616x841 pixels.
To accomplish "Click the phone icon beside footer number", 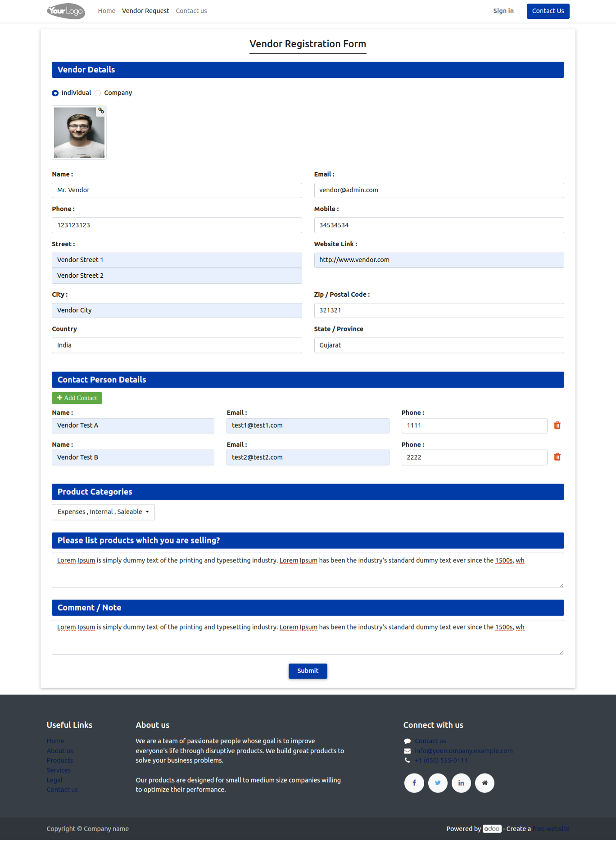I will 408,760.
